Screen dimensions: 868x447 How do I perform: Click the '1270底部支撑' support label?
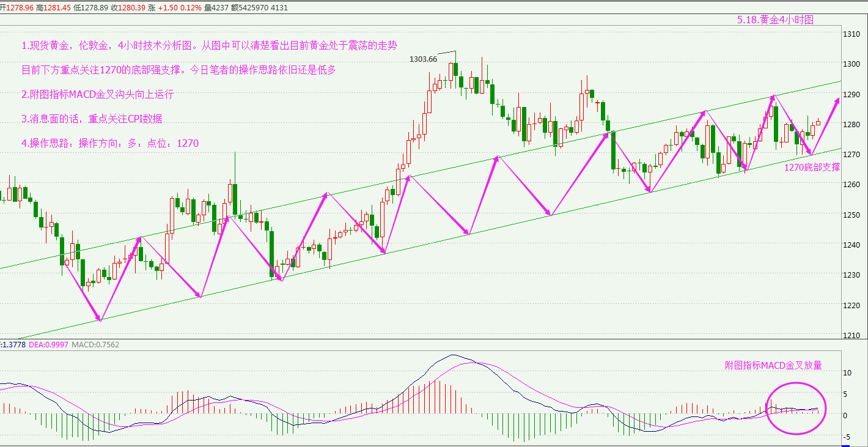coord(812,167)
